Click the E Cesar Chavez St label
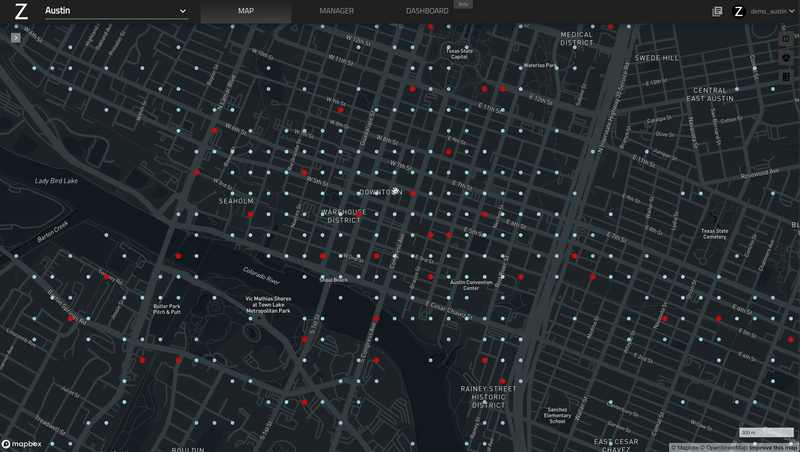 [x=449, y=311]
